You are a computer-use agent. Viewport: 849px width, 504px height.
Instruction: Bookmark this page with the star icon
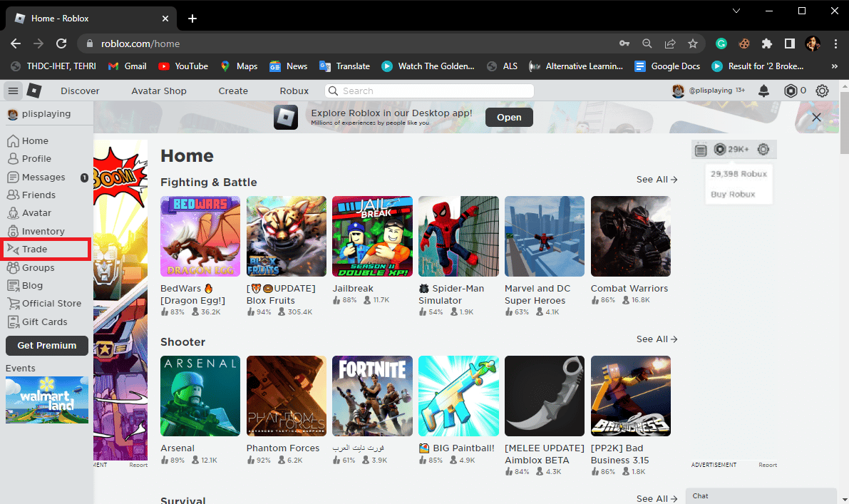click(x=692, y=43)
